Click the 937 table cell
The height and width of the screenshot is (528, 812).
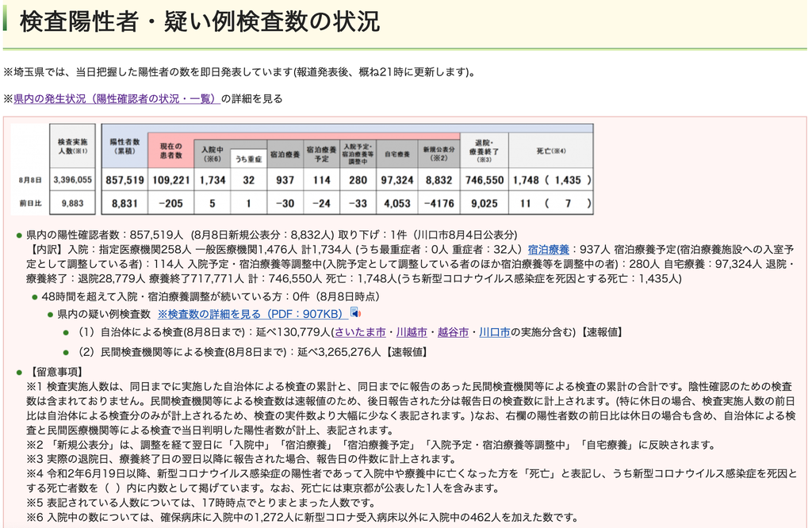pos(285,180)
